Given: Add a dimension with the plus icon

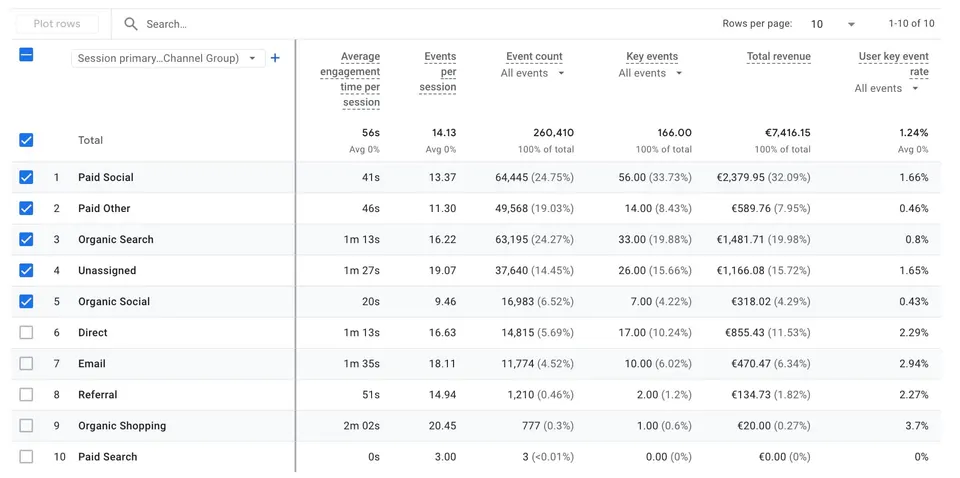Looking at the screenshot, I should tap(275, 58).
